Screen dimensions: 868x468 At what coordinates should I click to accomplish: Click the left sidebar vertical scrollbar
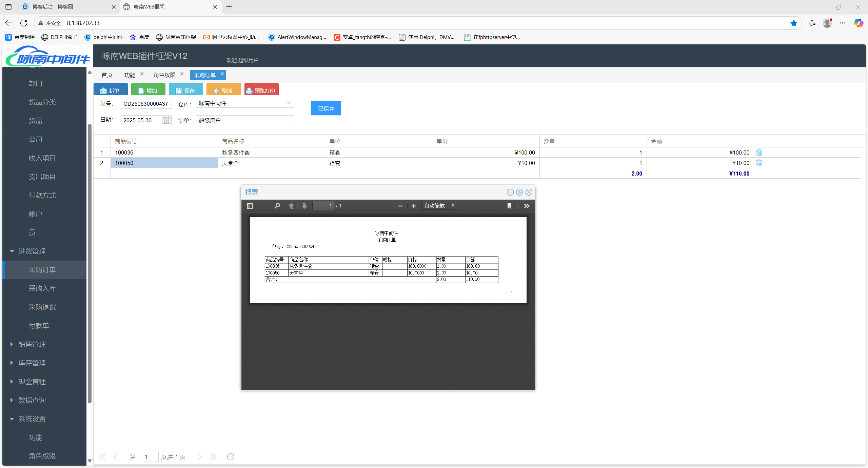[90, 263]
